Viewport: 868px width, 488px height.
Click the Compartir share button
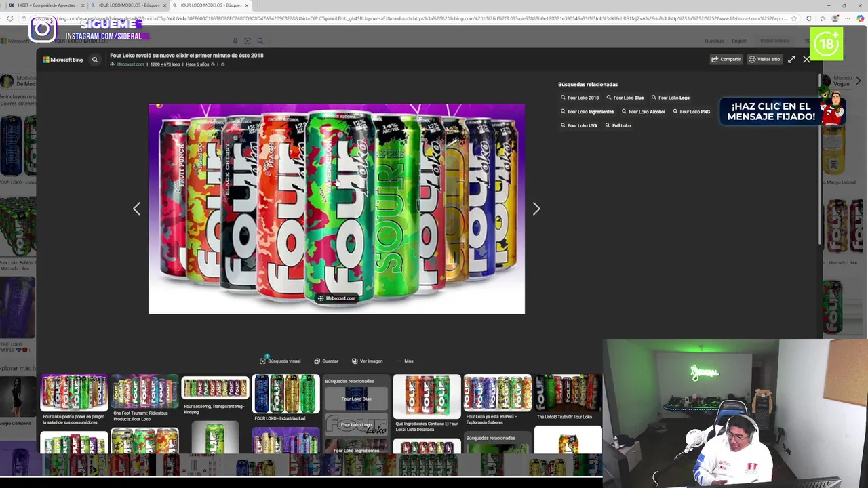coord(726,60)
